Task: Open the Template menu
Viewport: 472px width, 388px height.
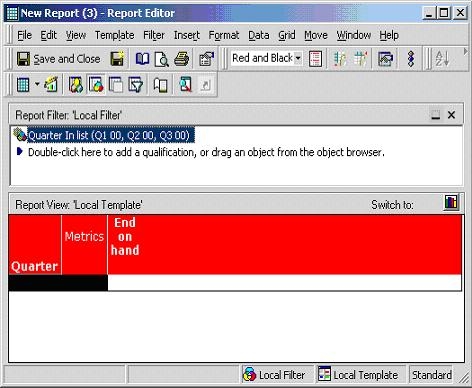Action: (114, 35)
